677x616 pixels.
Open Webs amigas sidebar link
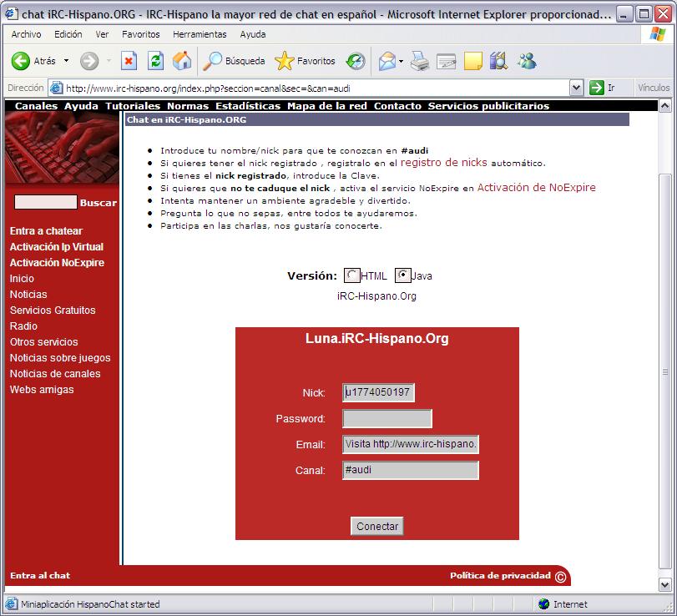pos(42,389)
